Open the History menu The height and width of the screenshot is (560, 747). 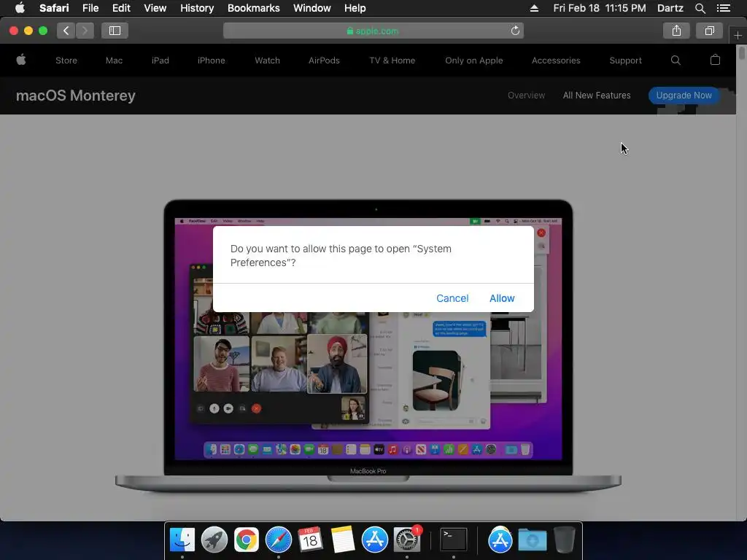197,8
